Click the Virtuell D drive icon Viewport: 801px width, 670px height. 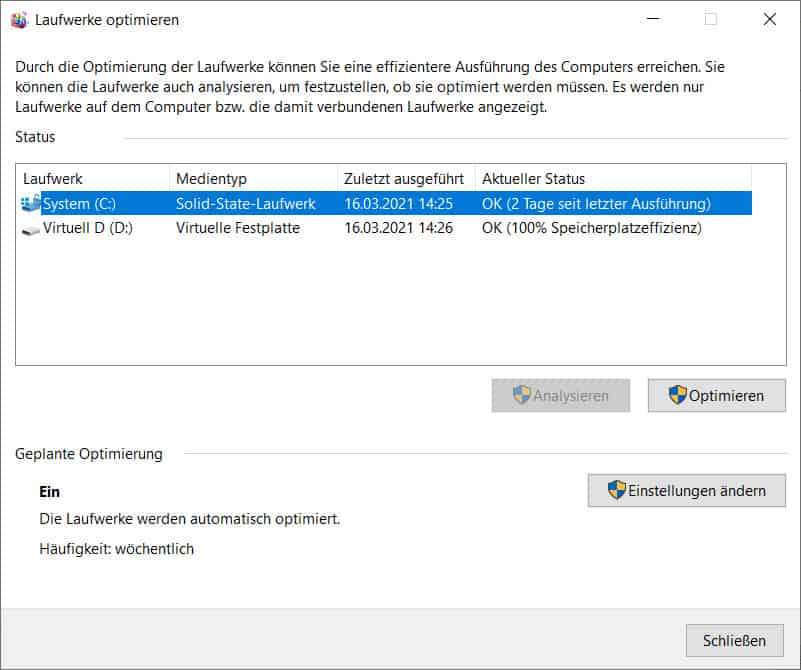coord(31,231)
